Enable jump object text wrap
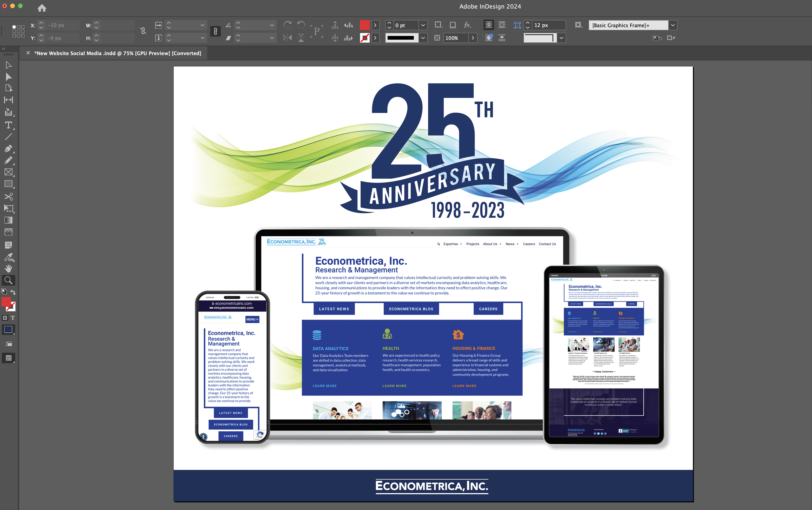The height and width of the screenshot is (510, 812). pyautogui.click(x=502, y=38)
